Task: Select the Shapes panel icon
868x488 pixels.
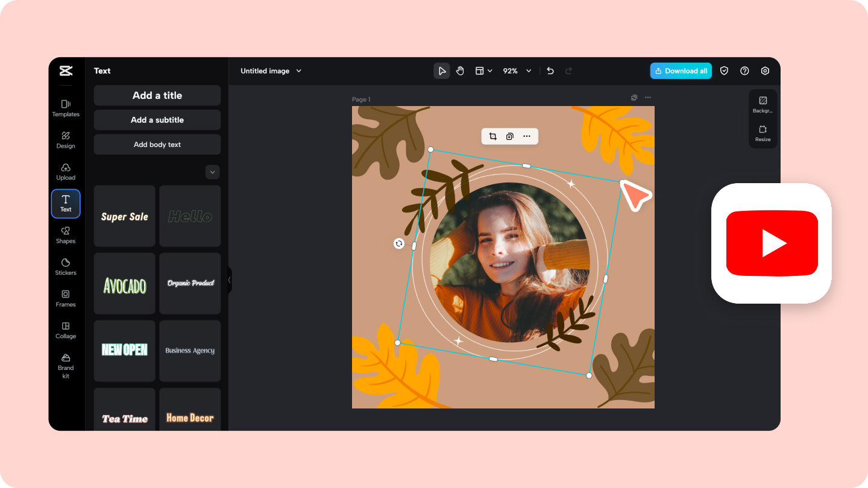Action: pyautogui.click(x=66, y=235)
